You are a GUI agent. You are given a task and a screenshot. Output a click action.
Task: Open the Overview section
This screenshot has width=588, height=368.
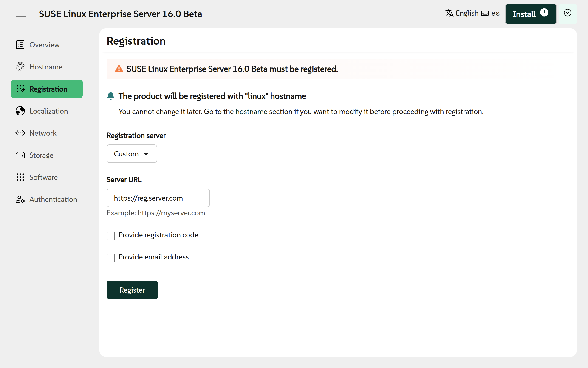pos(47,45)
